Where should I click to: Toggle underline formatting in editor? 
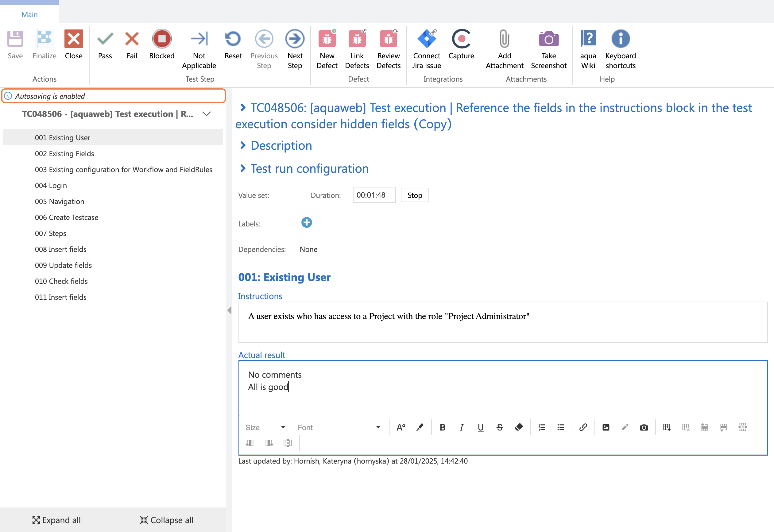480,427
